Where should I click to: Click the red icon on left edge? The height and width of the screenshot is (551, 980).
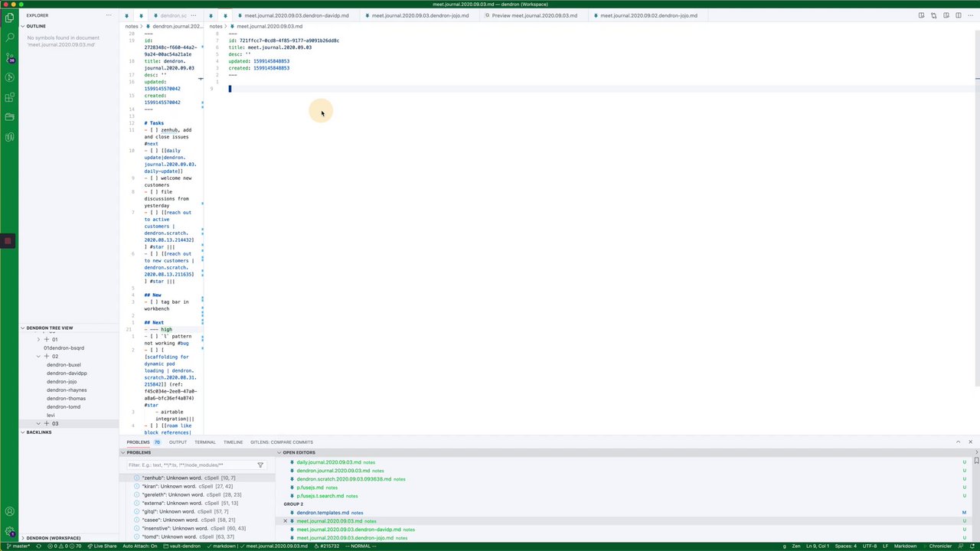[8, 241]
